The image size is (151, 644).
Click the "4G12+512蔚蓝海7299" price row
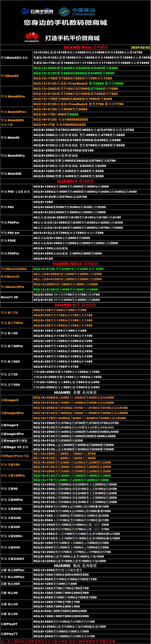(92, 233)
